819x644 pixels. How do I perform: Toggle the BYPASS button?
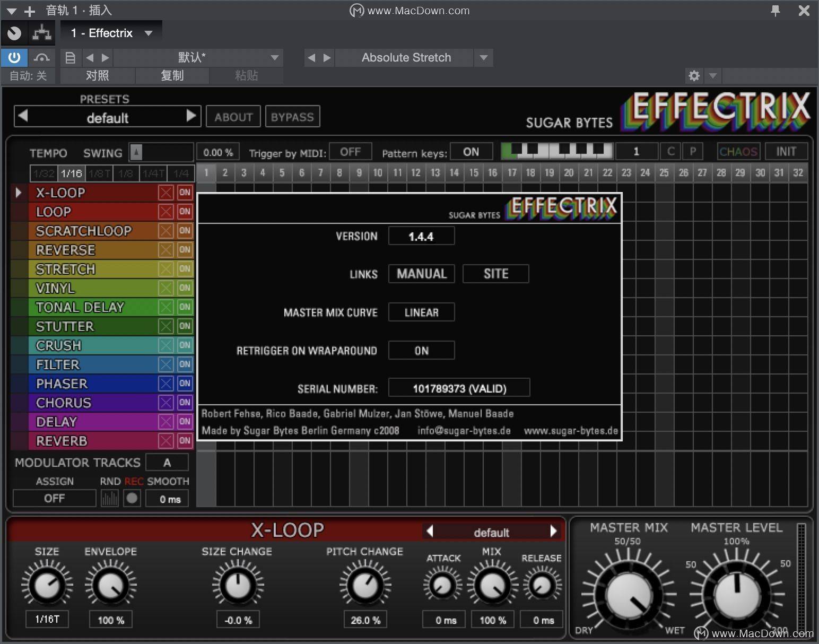(292, 117)
